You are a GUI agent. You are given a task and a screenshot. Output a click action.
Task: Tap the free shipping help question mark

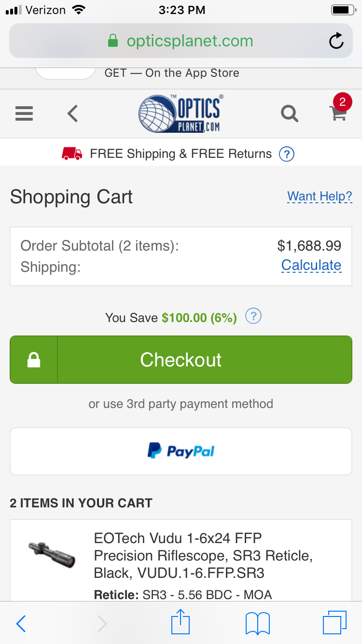point(287,154)
